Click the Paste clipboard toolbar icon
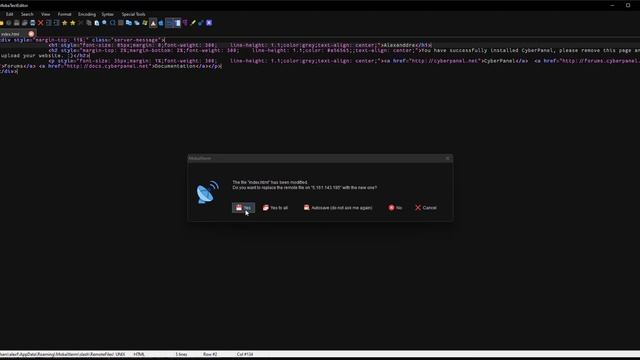 [x=97, y=23]
